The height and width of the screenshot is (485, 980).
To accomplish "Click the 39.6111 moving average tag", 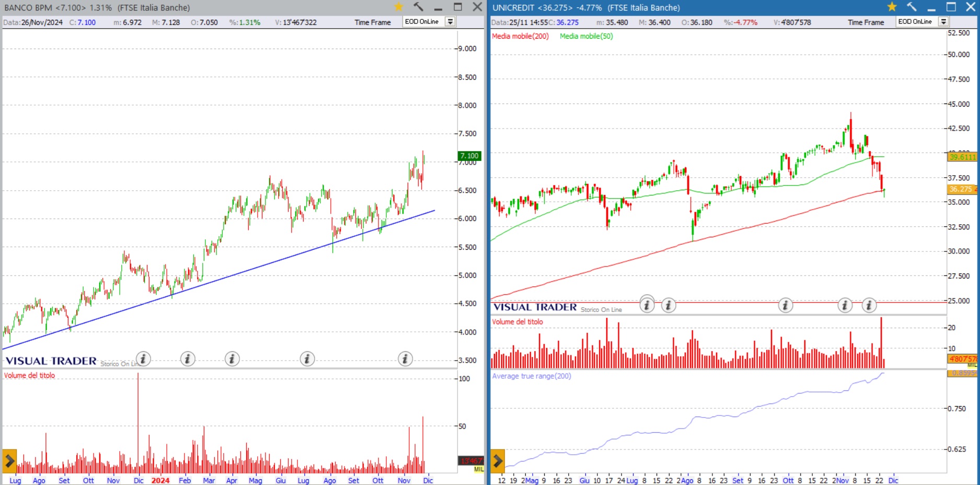I will coord(962,157).
